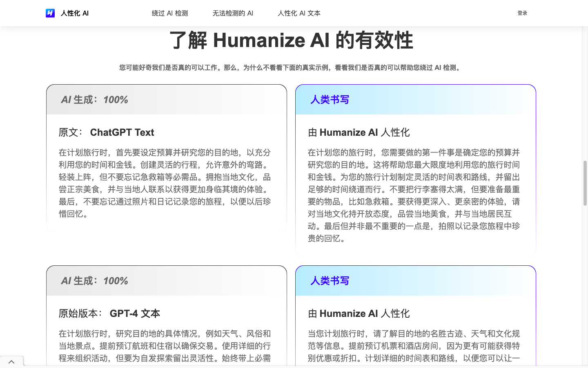588x368 pixels.
Task: Click the ChatGPT travel text paragraph
Action: 164,183
